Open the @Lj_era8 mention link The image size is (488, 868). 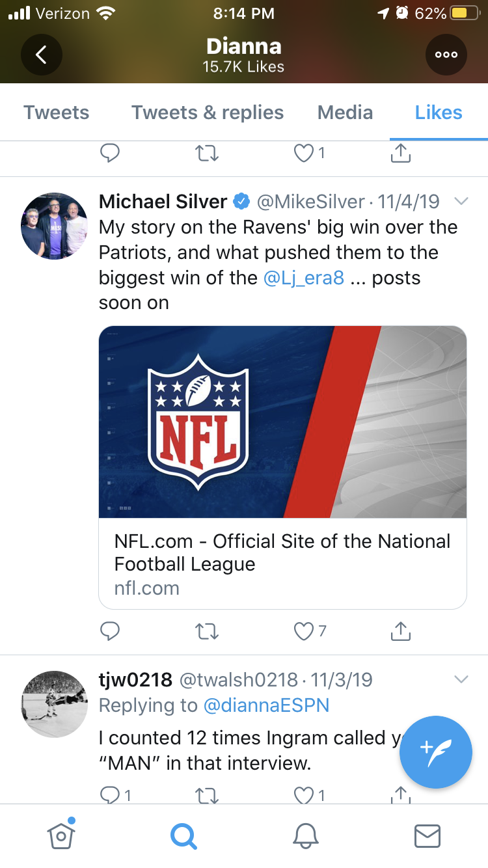(x=304, y=278)
